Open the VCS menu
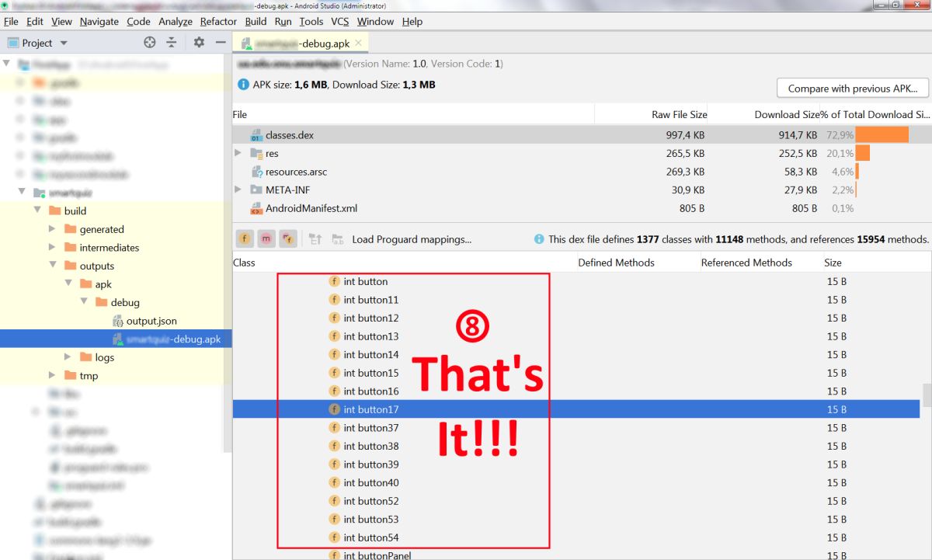This screenshot has width=932, height=560. (x=340, y=22)
